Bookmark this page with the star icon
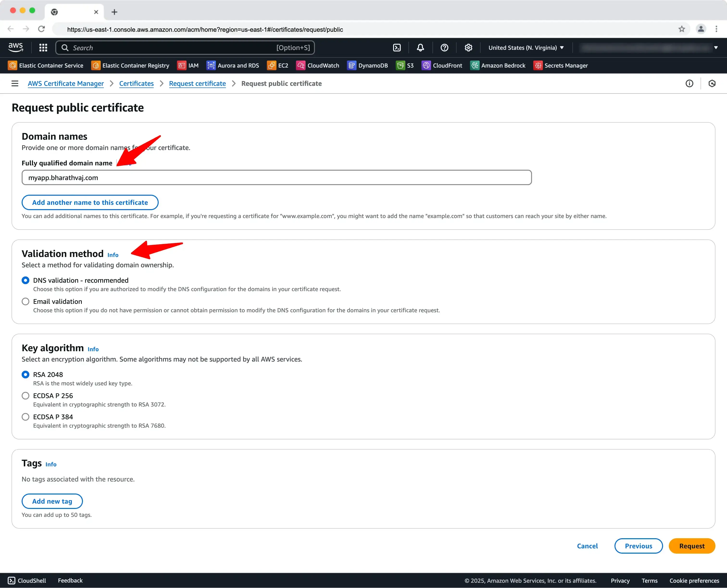Screen dimensions: 727x588 tap(682, 29)
